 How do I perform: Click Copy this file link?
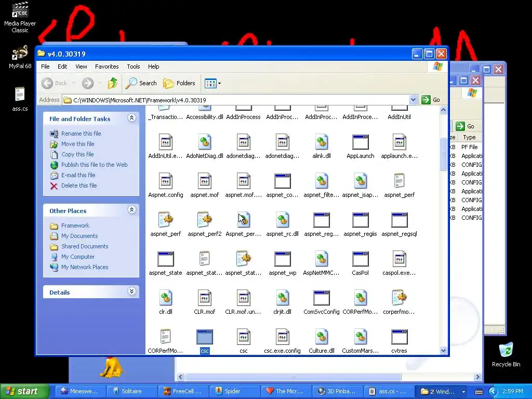pyautogui.click(x=77, y=154)
